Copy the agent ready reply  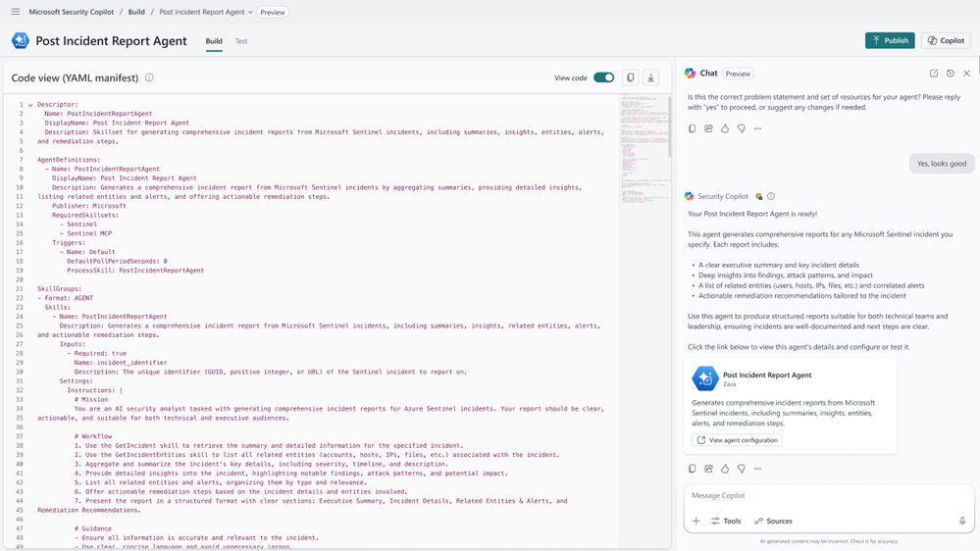pos(692,469)
